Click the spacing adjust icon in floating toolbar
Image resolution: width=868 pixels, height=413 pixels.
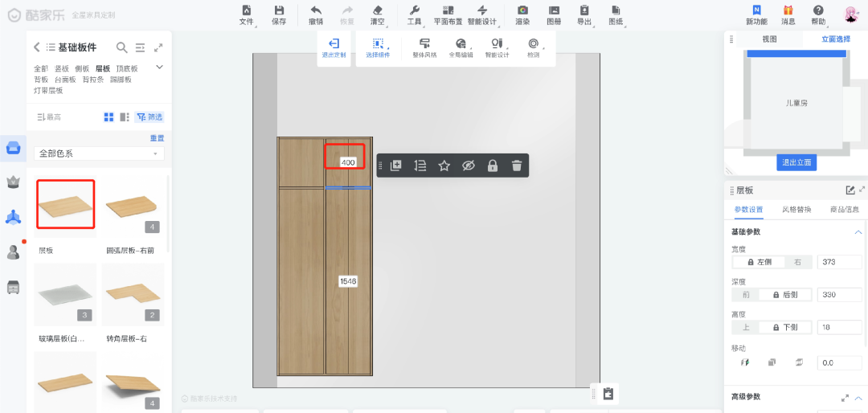(x=420, y=165)
